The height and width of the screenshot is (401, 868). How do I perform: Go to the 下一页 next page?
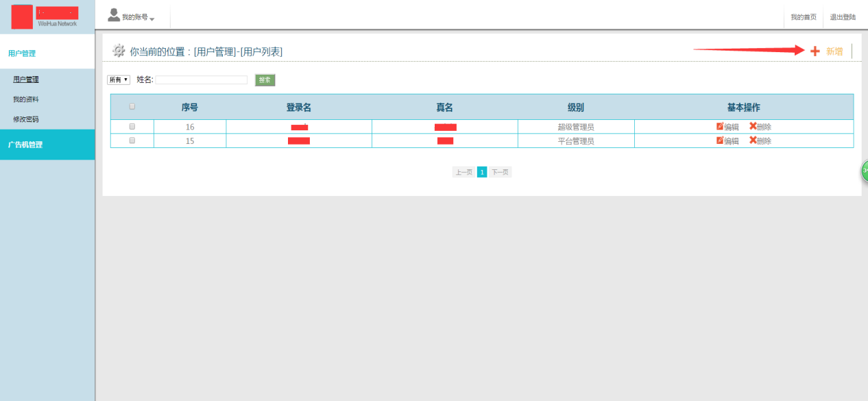(x=500, y=172)
